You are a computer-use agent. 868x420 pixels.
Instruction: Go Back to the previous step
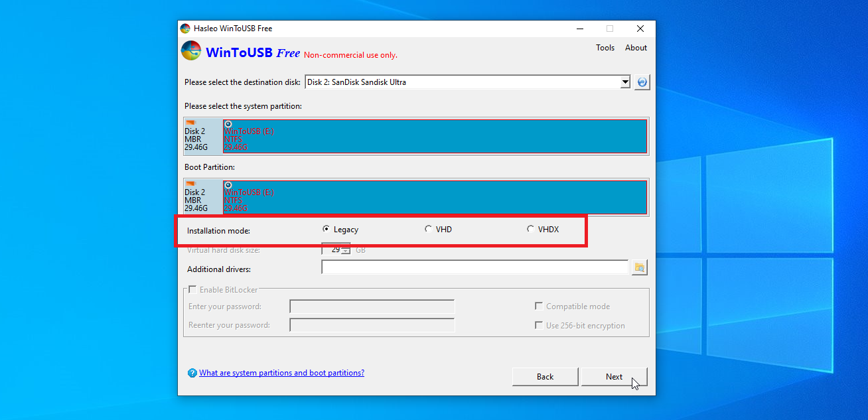point(545,377)
